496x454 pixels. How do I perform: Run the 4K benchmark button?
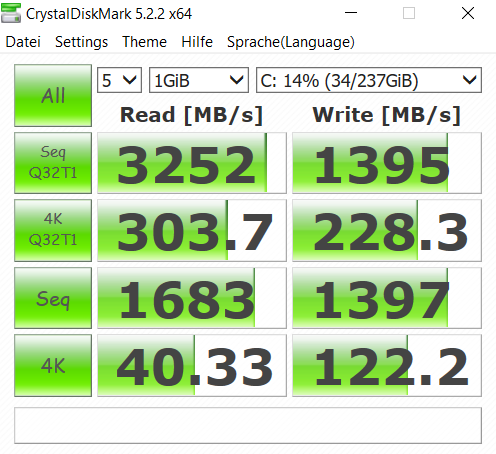[53, 366]
